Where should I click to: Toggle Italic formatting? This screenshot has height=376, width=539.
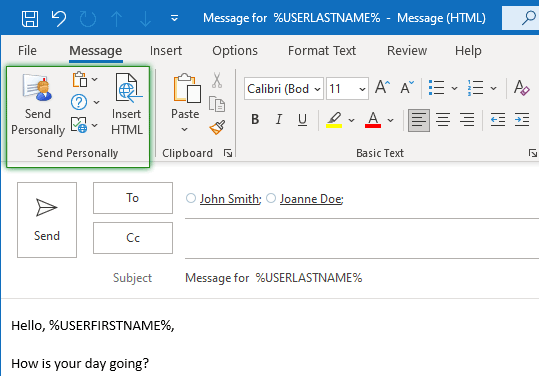[x=279, y=120]
